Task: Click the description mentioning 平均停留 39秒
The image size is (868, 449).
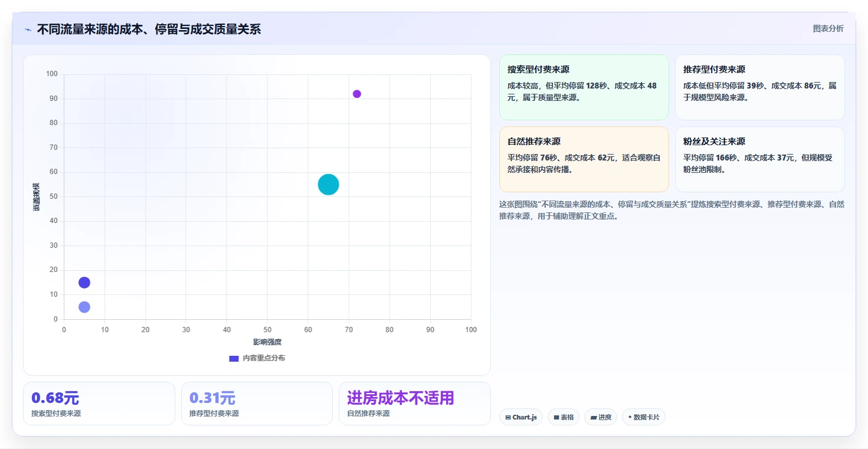Action: tap(759, 91)
